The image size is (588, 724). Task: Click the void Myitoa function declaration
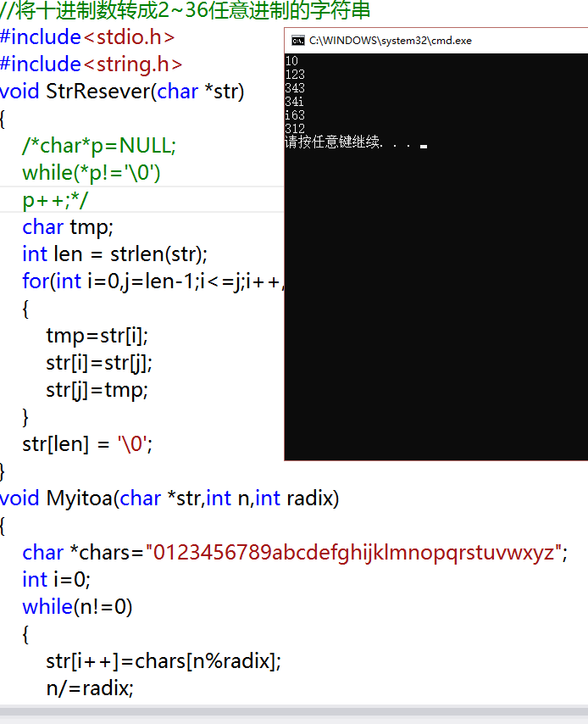point(169,498)
